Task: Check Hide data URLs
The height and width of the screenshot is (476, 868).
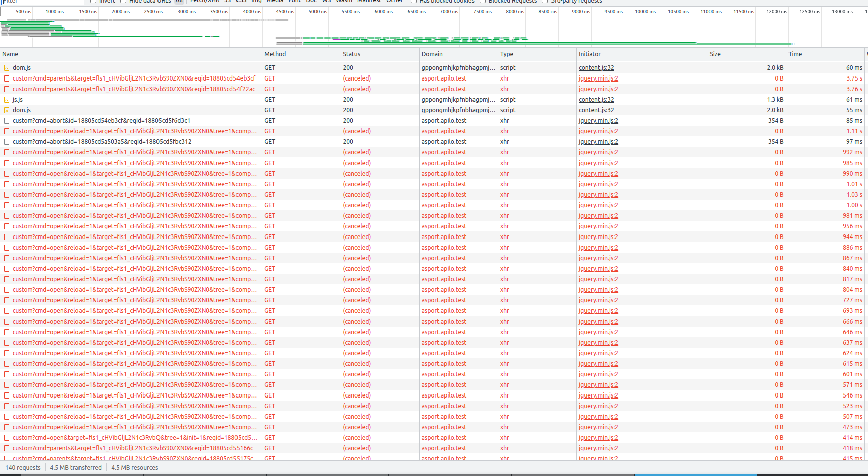Action: [123, 2]
